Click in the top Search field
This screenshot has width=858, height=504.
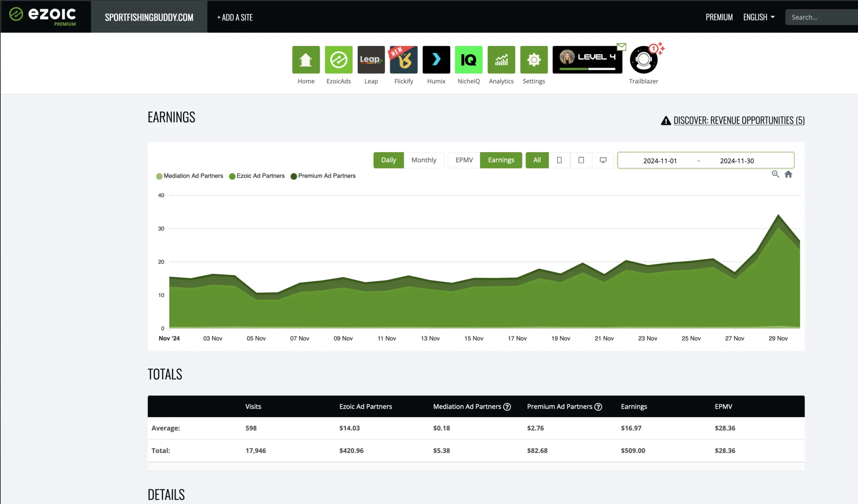pyautogui.click(x=821, y=17)
